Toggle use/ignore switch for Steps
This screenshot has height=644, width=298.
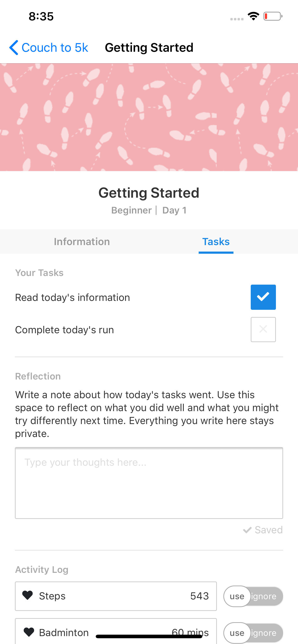coord(253,596)
